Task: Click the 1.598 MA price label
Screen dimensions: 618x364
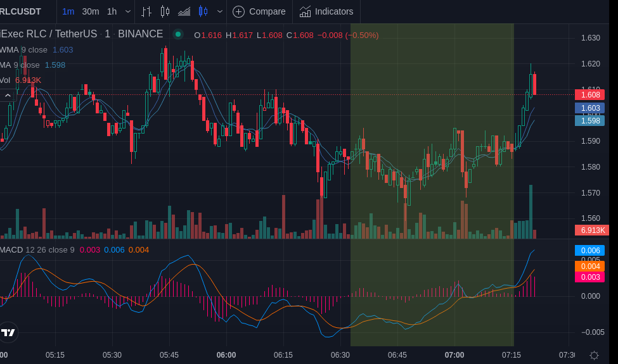Action: (x=589, y=121)
